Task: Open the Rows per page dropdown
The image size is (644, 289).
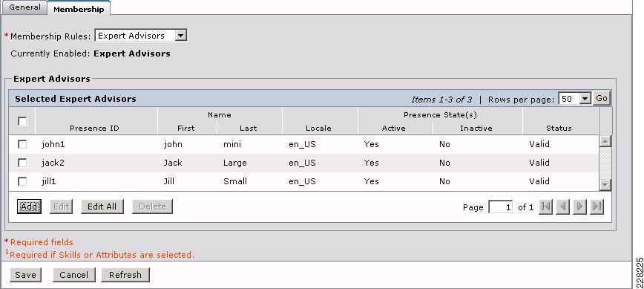Action: click(574, 99)
